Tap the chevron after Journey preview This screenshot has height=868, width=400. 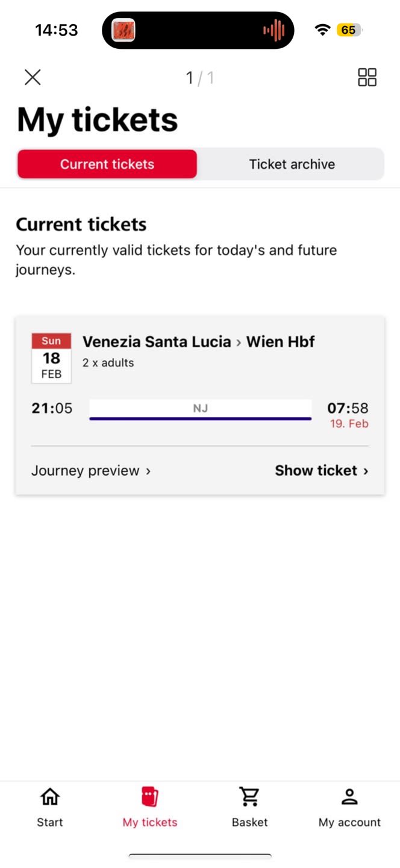pos(148,471)
